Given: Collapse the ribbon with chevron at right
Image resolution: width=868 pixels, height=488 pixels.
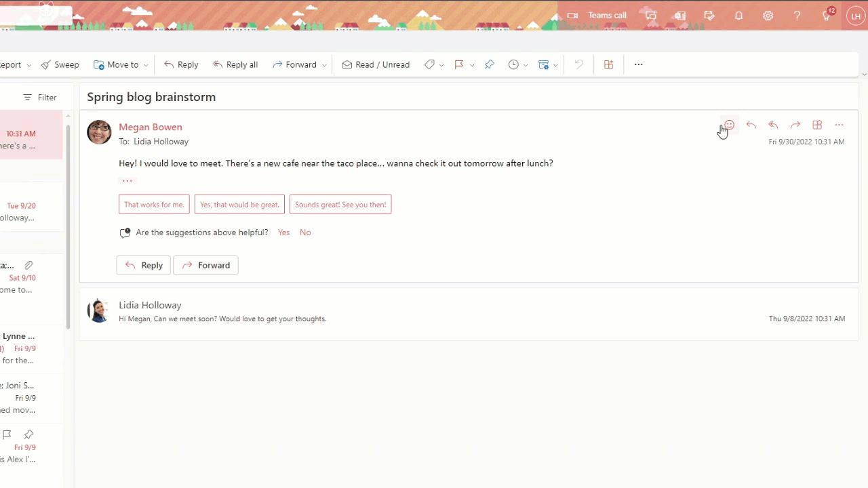Looking at the screenshot, I should (864, 74).
